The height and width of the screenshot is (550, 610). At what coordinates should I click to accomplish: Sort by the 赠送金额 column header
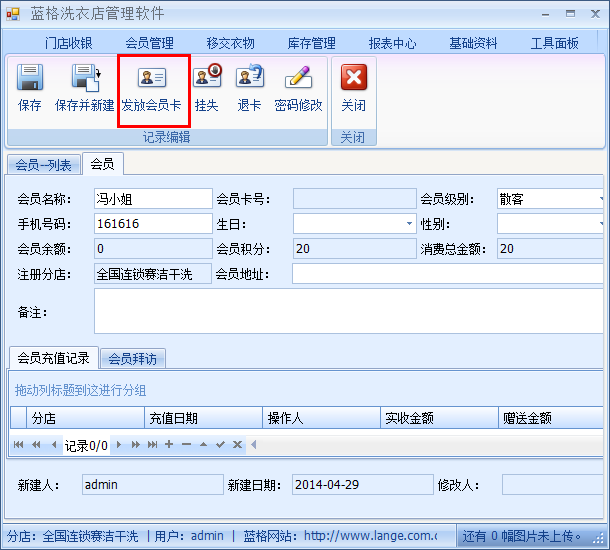click(551, 418)
